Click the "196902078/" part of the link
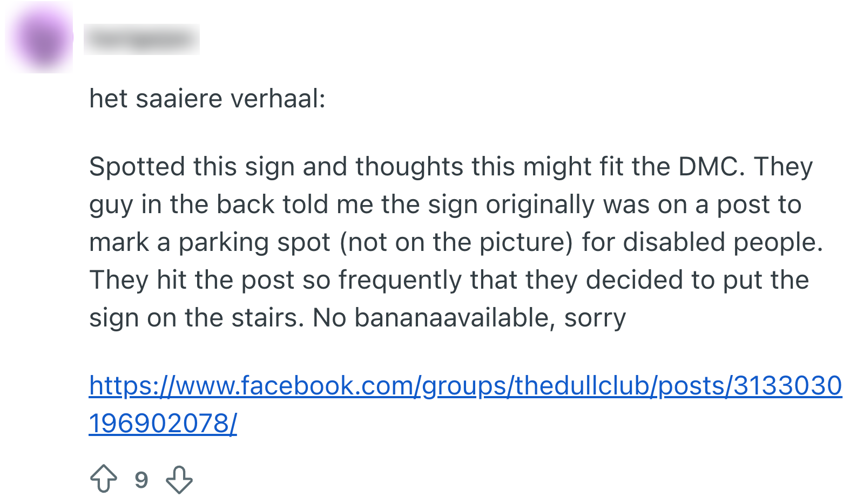Image resolution: width=850 pixels, height=504 pixels. click(163, 424)
